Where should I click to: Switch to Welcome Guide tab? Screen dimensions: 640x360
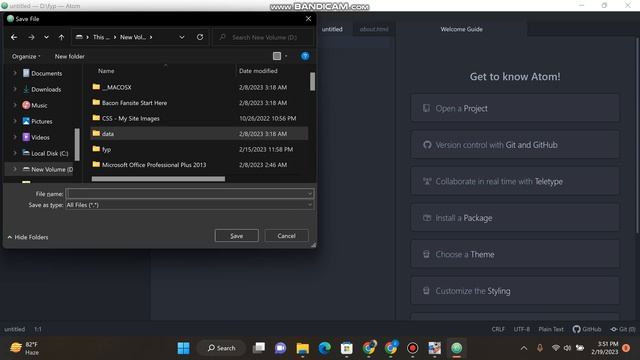coord(461,29)
